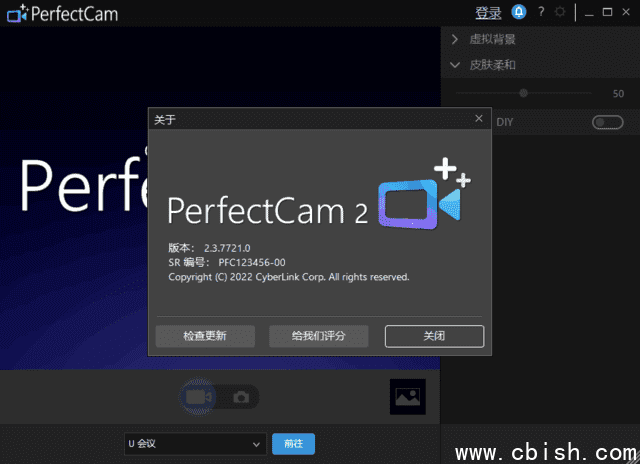
Task: Toggle the DIY switch
Action: [x=606, y=122]
